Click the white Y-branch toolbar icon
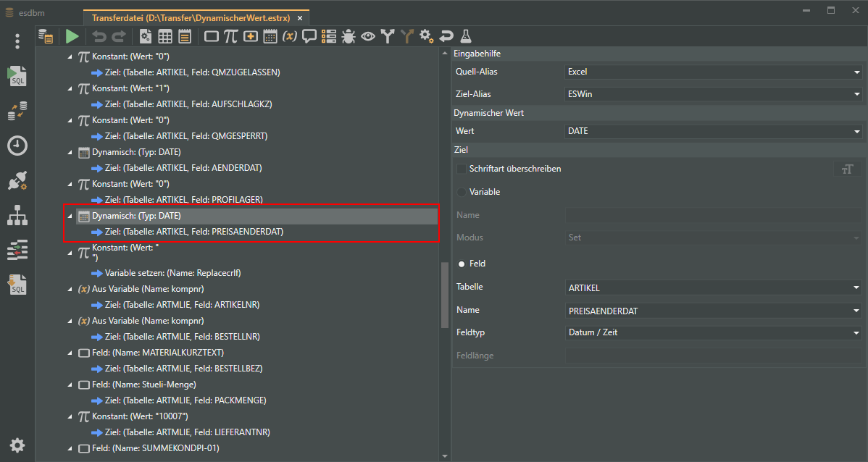The height and width of the screenshot is (462, 868). [x=388, y=36]
